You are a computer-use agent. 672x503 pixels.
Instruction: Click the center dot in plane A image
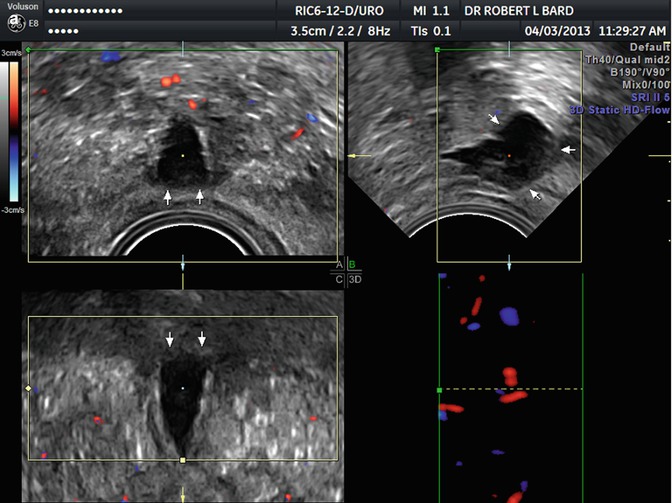click(x=183, y=156)
